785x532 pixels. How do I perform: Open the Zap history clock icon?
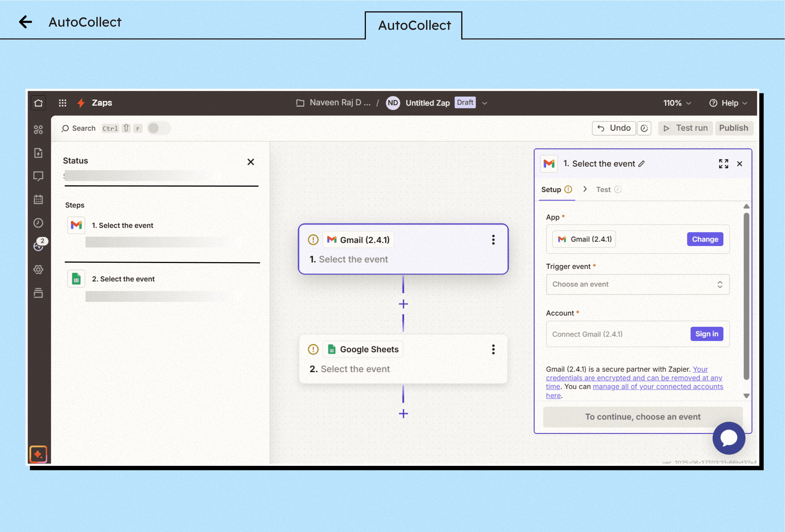click(38, 223)
